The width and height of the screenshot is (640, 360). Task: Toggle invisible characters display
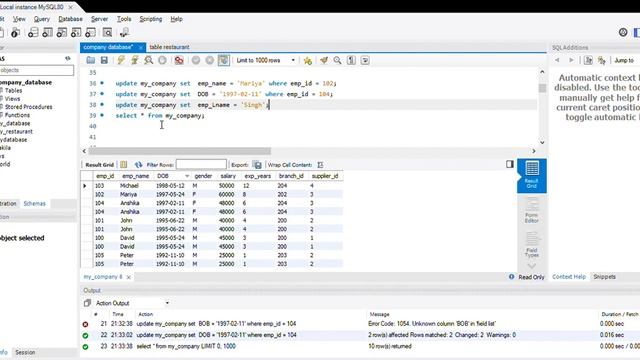pos(351,60)
